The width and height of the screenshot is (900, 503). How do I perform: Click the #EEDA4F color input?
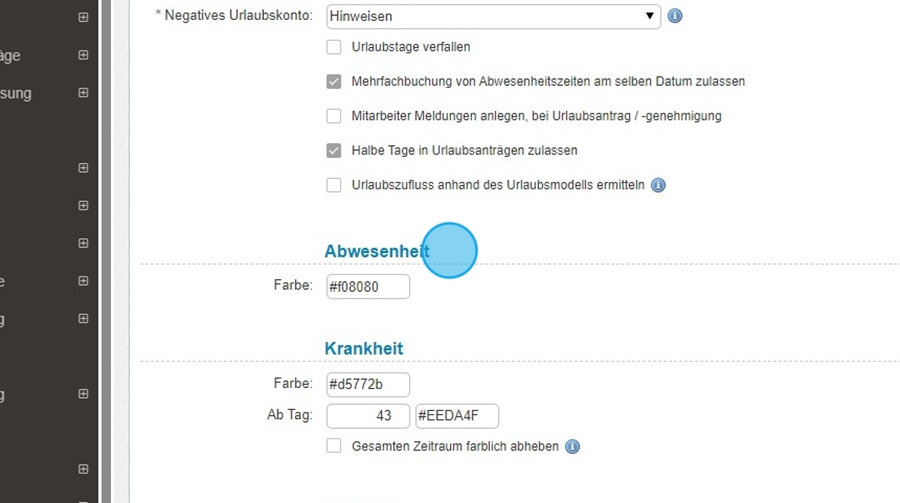click(456, 415)
